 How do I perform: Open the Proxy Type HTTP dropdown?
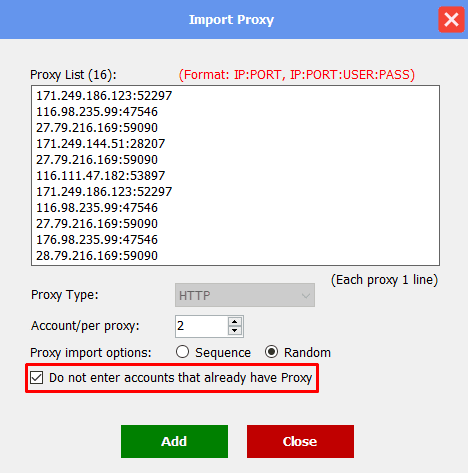[245, 295]
